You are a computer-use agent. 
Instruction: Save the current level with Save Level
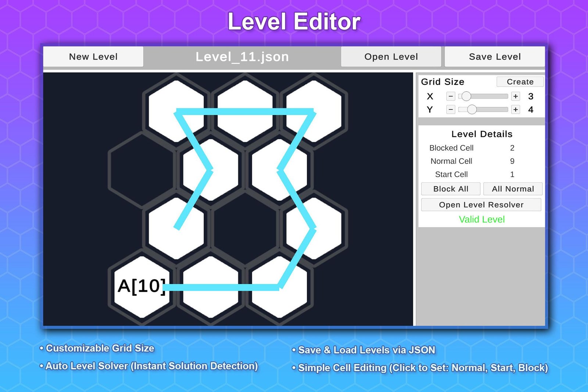pos(495,57)
